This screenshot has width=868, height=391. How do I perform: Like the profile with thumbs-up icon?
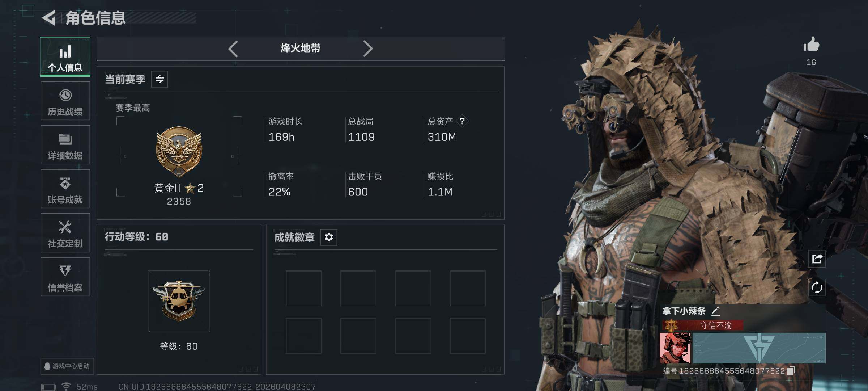coord(811,45)
